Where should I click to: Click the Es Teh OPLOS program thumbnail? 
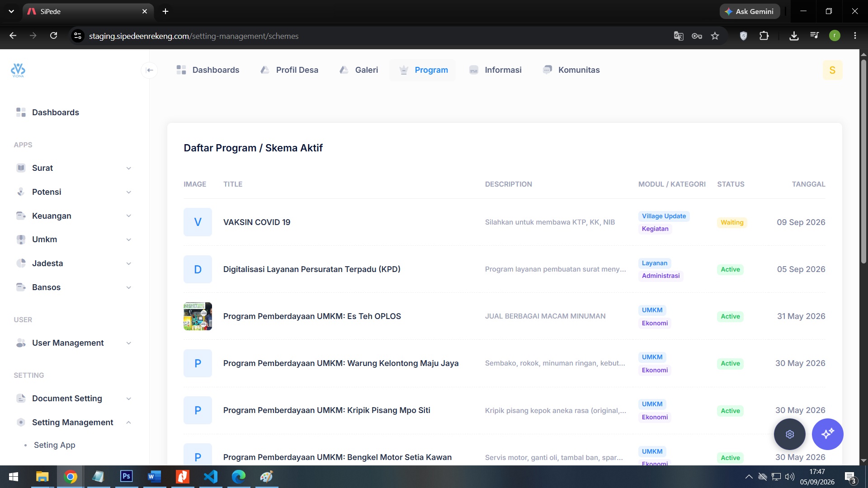coord(198,316)
